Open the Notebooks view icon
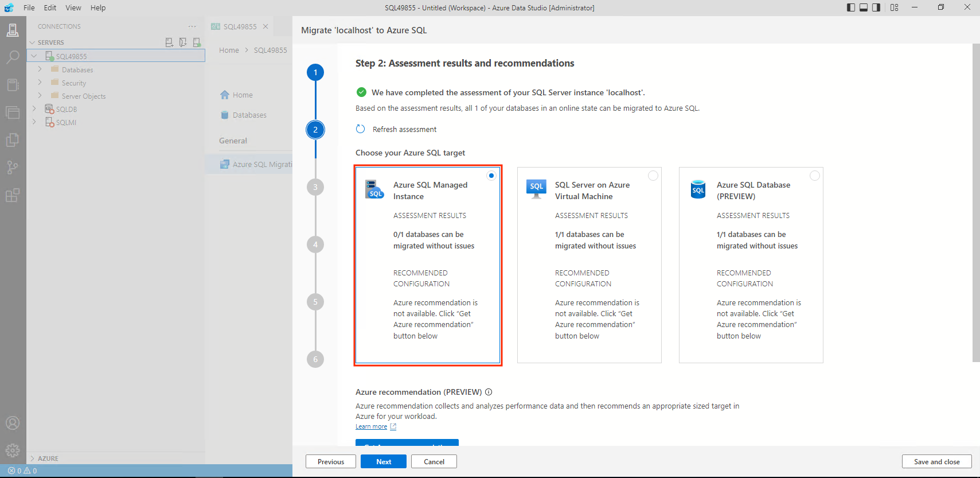The height and width of the screenshot is (478, 980). [x=13, y=85]
